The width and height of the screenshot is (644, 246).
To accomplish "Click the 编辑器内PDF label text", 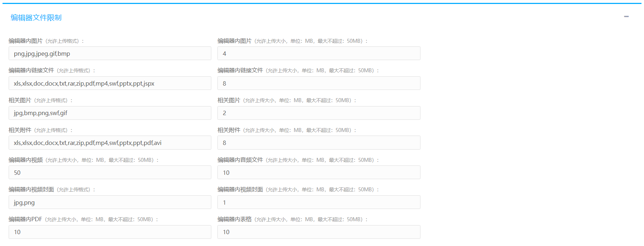I will coord(25,219).
